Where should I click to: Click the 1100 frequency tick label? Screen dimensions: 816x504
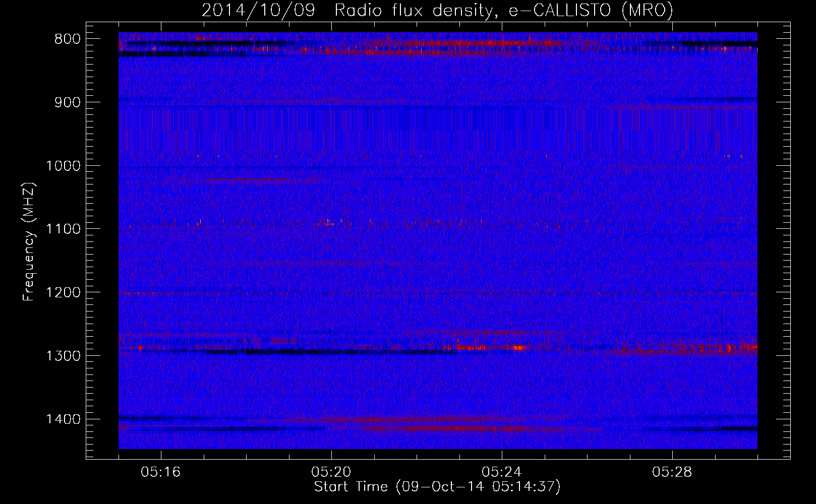(x=64, y=229)
